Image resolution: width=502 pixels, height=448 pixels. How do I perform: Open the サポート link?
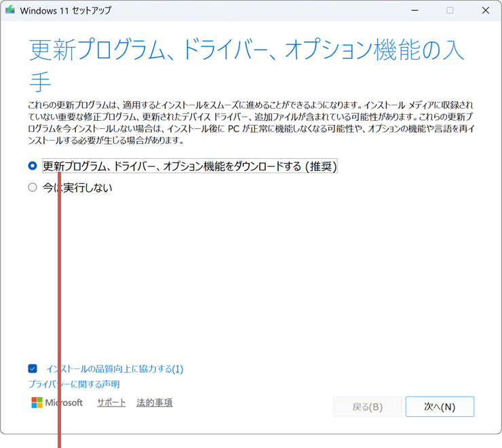coord(111,403)
